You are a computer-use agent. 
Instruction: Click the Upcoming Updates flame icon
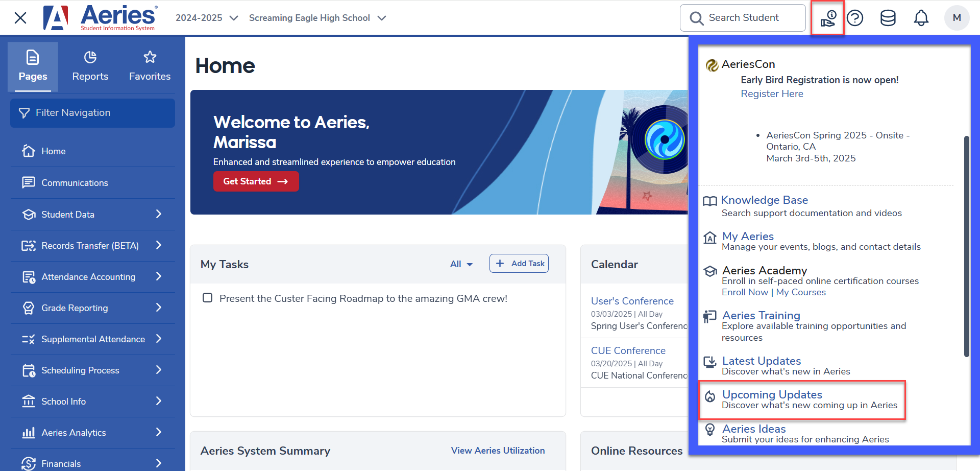tap(710, 396)
